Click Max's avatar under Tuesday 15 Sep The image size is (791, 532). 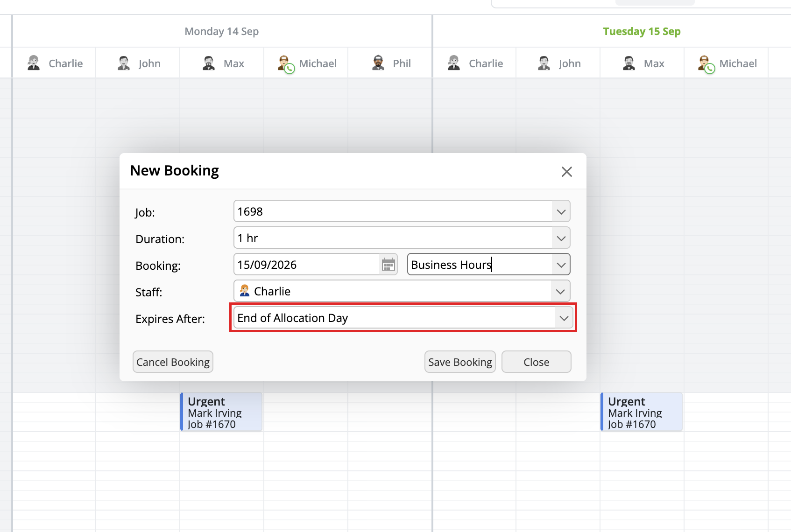tap(629, 63)
